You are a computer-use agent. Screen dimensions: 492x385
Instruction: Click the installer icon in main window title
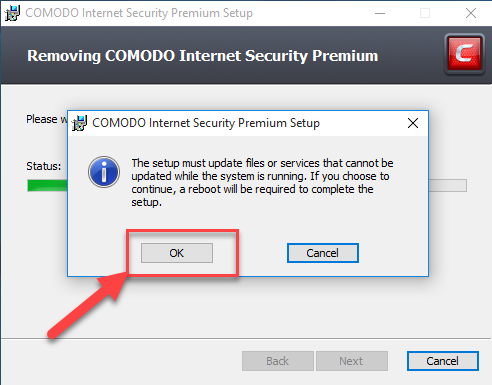pyautogui.click(x=12, y=13)
